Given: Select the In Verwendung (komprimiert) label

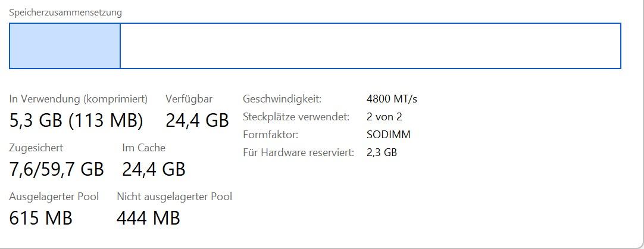Looking at the screenshot, I should click(78, 99).
